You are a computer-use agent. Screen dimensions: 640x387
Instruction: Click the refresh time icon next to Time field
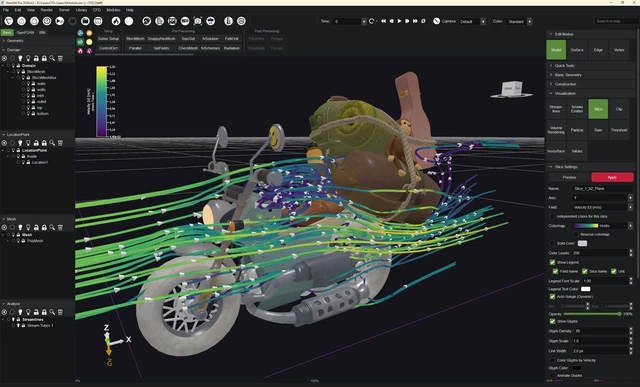[371, 21]
